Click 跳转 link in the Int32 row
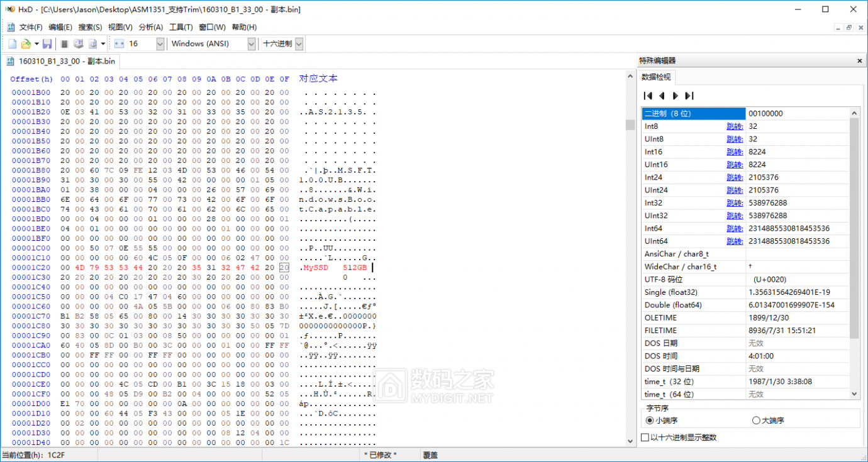868x462 pixels. tap(735, 203)
